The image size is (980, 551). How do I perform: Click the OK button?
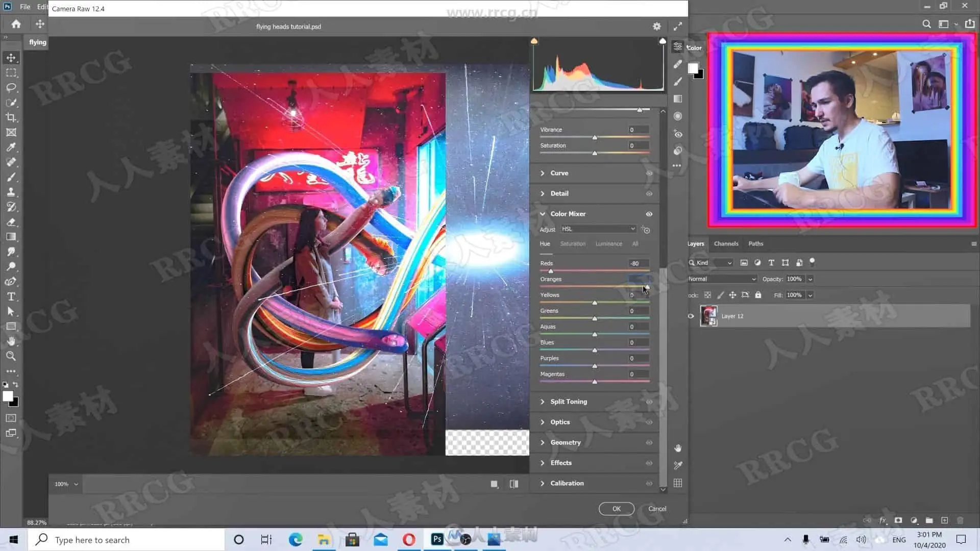[x=617, y=509]
